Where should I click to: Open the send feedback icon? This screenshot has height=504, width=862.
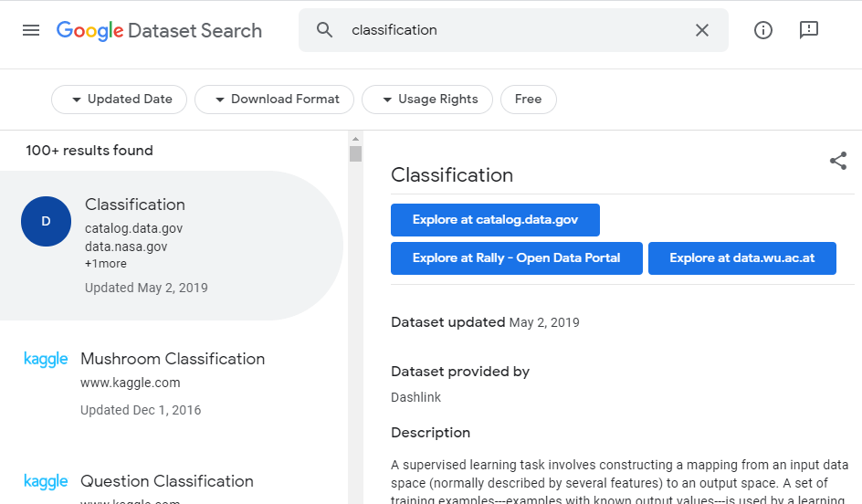(x=809, y=30)
